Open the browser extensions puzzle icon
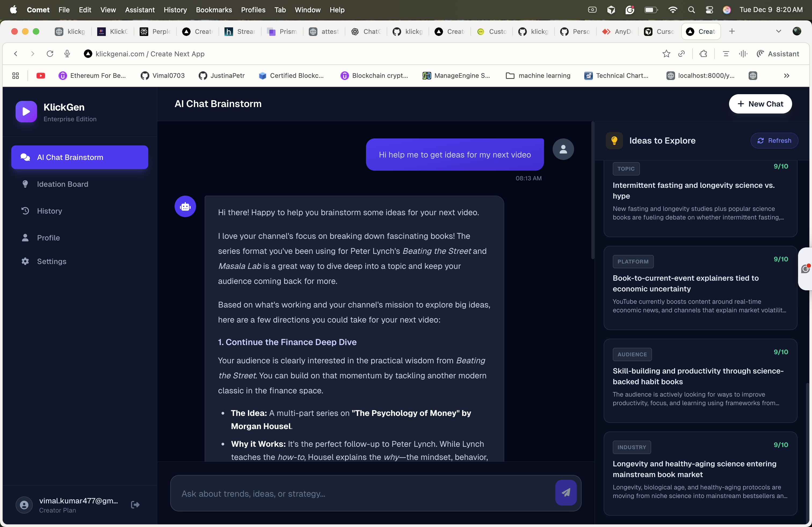 [x=703, y=53]
